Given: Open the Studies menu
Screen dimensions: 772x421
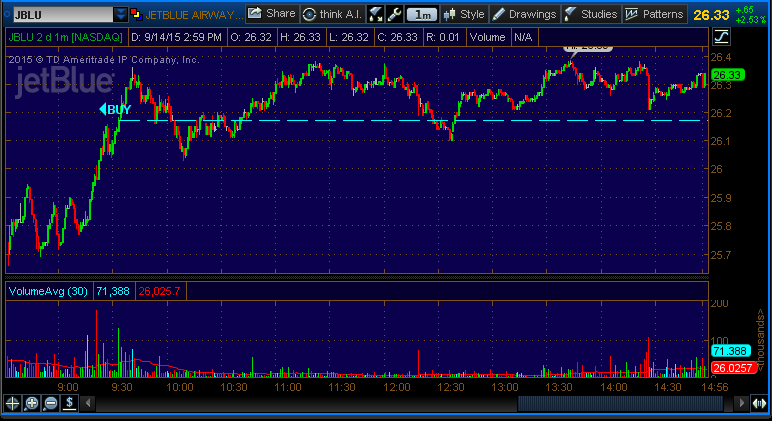Looking at the screenshot, I should pyautogui.click(x=590, y=14).
